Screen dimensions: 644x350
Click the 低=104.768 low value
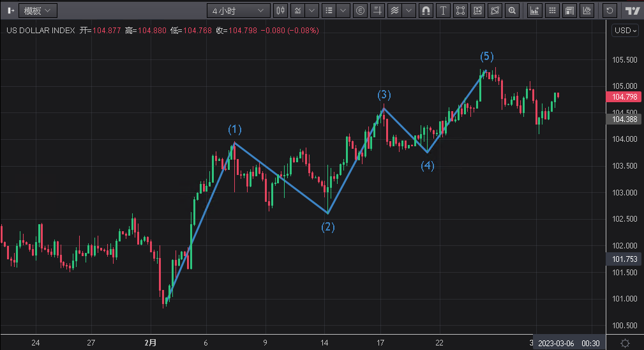[x=191, y=31]
